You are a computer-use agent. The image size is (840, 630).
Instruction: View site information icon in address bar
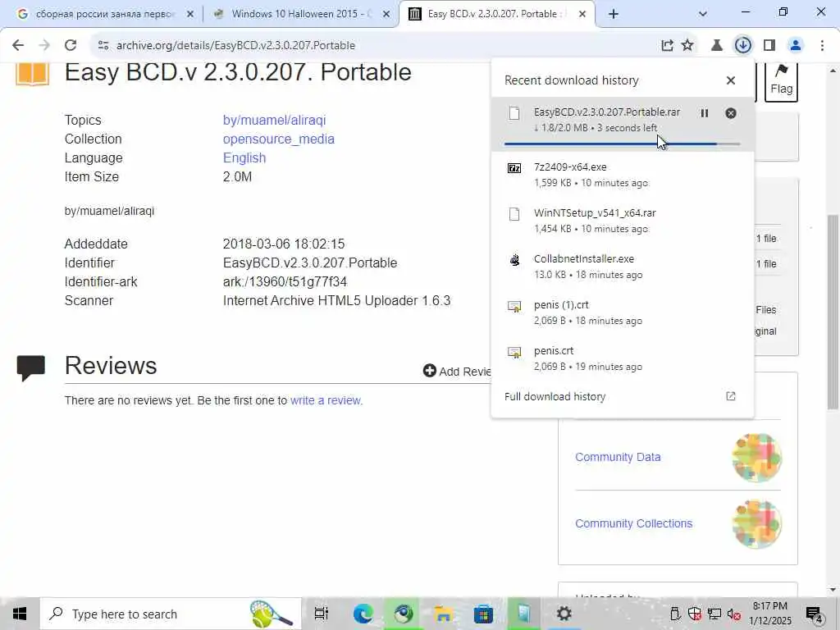(x=103, y=46)
